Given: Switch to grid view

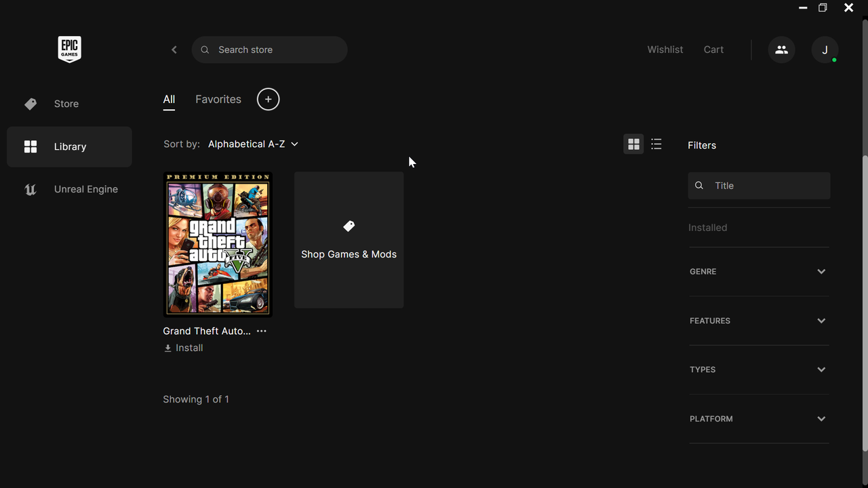Looking at the screenshot, I should [633, 144].
